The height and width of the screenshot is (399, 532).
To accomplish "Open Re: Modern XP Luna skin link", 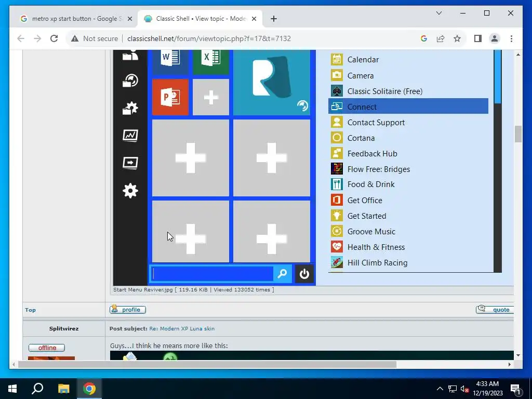I will point(182,328).
